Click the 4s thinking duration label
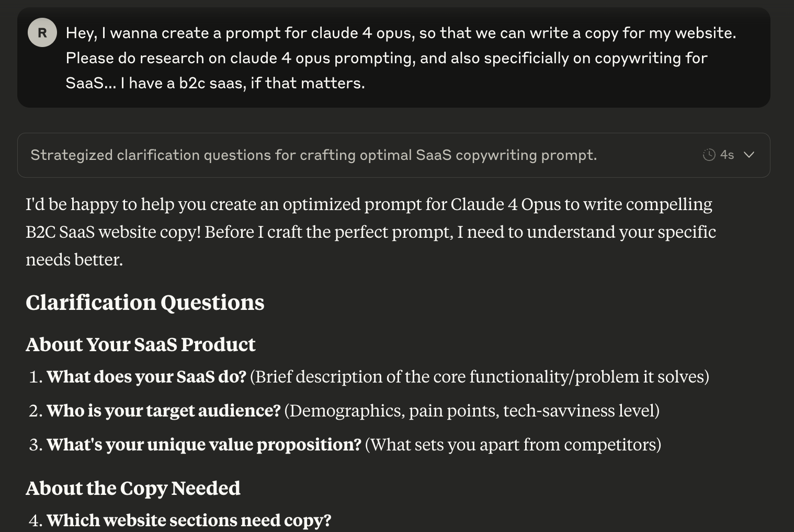The width and height of the screenshot is (794, 532). 727,155
